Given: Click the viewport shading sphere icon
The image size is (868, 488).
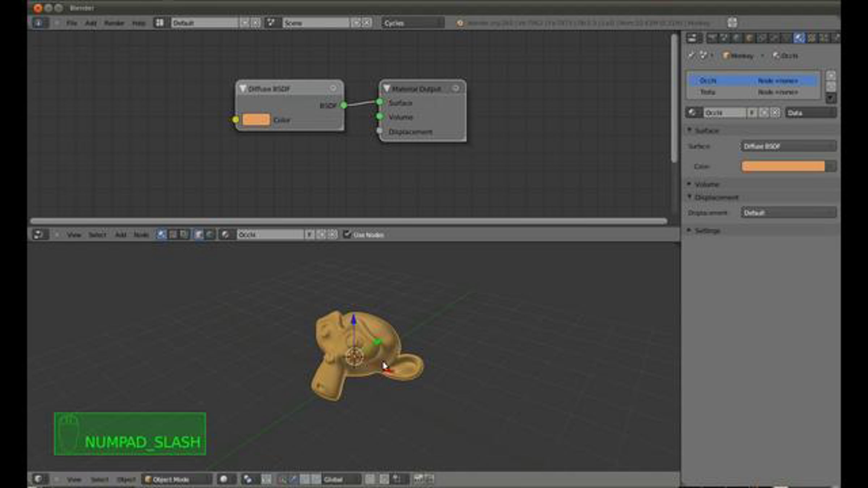Looking at the screenshot, I should (224, 479).
